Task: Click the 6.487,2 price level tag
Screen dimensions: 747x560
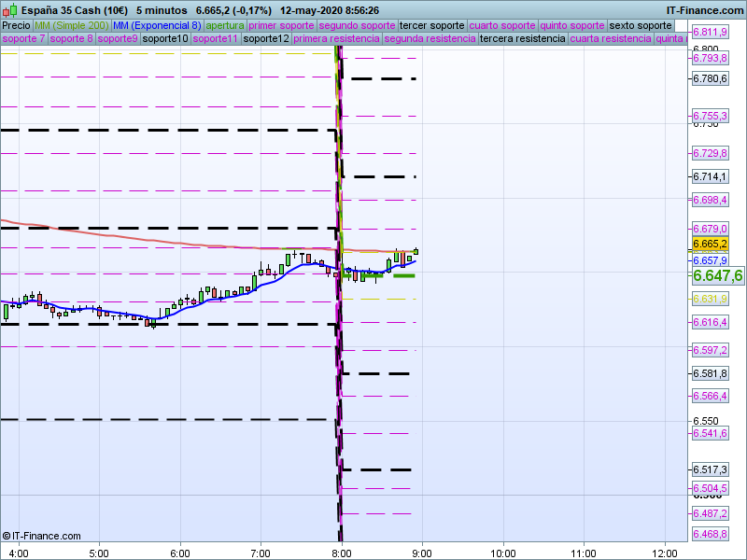Action: [711, 514]
